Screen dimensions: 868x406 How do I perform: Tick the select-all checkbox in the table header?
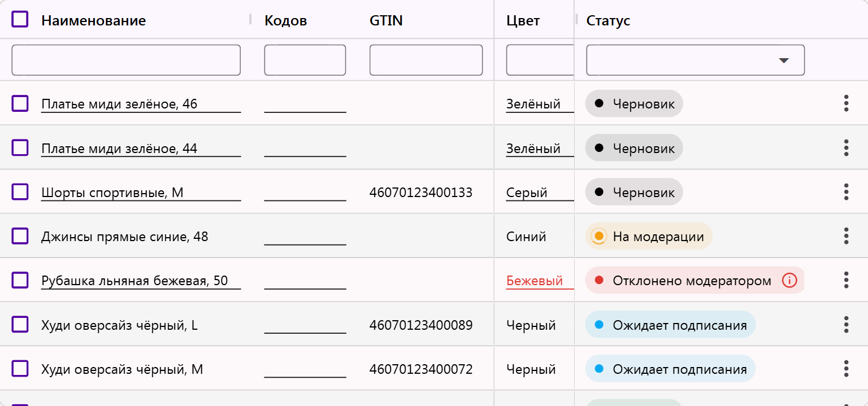tap(20, 20)
